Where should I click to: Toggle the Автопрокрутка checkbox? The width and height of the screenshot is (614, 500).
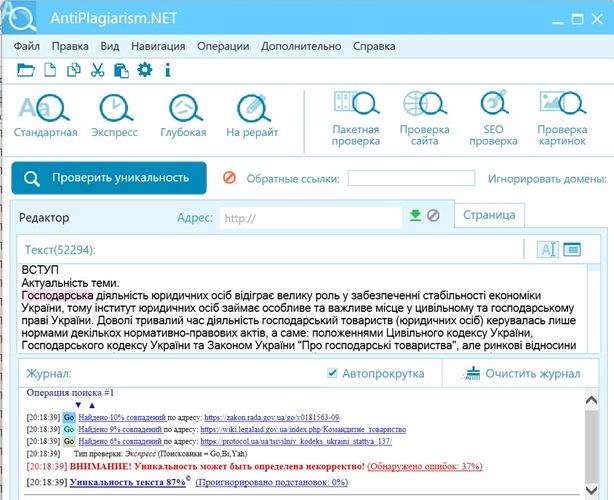[333, 373]
